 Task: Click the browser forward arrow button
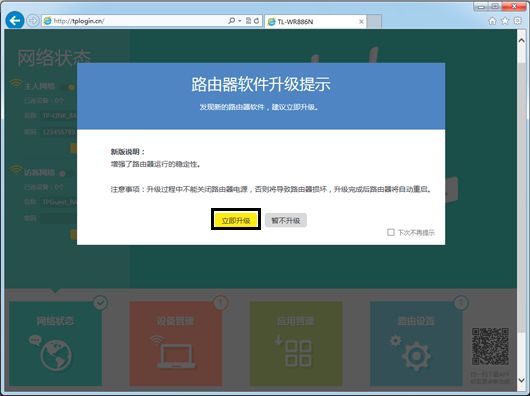(33, 21)
